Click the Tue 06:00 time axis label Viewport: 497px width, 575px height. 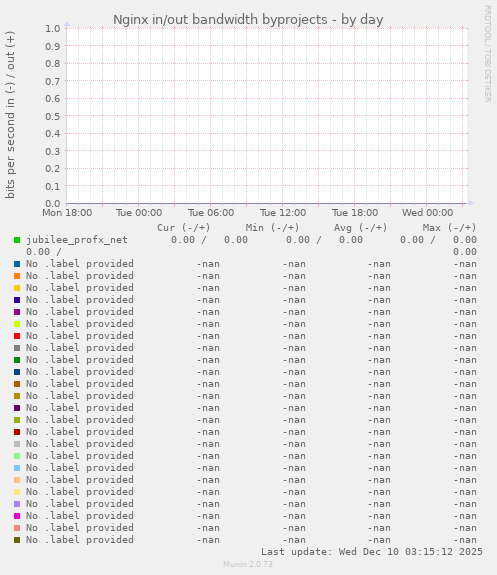coord(211,213)
